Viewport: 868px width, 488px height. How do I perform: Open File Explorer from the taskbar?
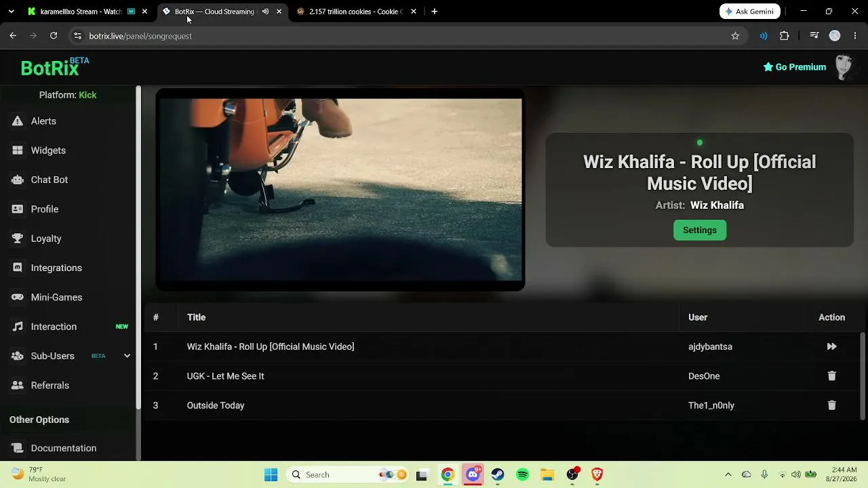(x=547, y=475)
